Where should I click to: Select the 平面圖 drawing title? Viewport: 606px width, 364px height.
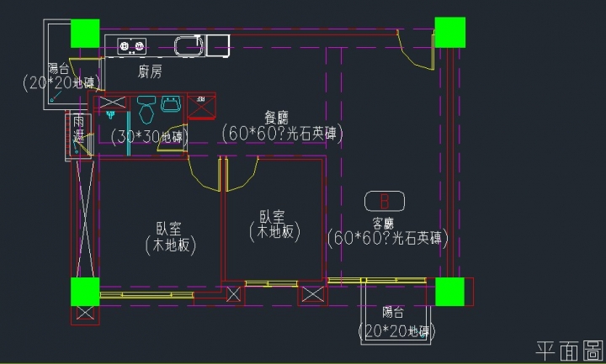[570, 351]
